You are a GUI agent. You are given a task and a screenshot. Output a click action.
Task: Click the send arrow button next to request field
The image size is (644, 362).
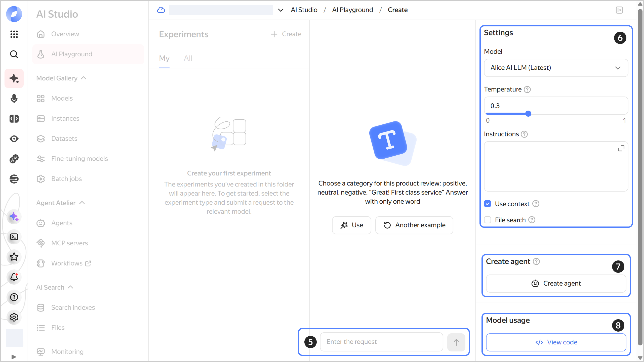pyautogui.click(x=456, y=342)
